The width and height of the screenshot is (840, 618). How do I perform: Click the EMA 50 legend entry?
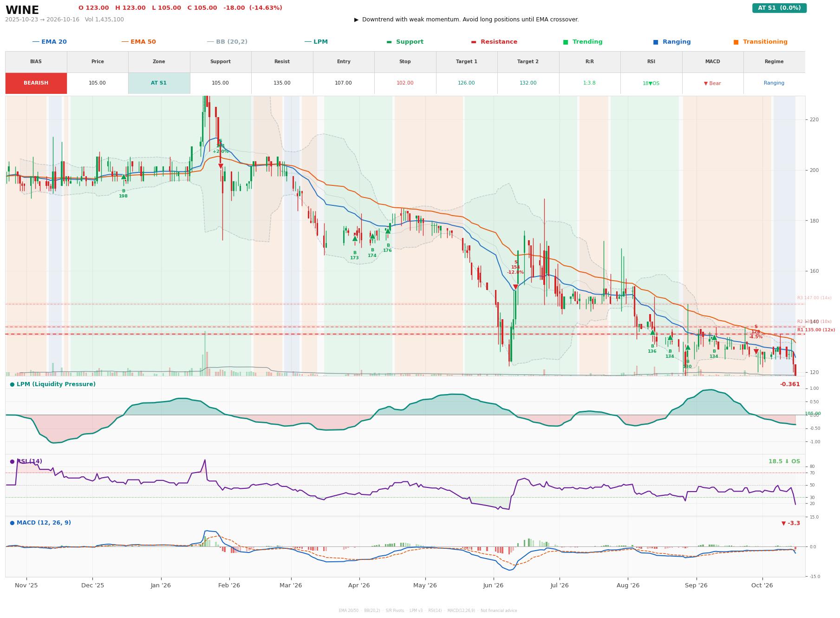[139, 42]
